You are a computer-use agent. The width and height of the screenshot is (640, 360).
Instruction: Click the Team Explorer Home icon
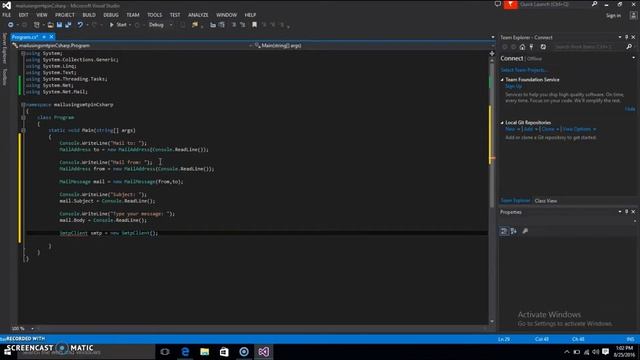(x=522, y=47)
